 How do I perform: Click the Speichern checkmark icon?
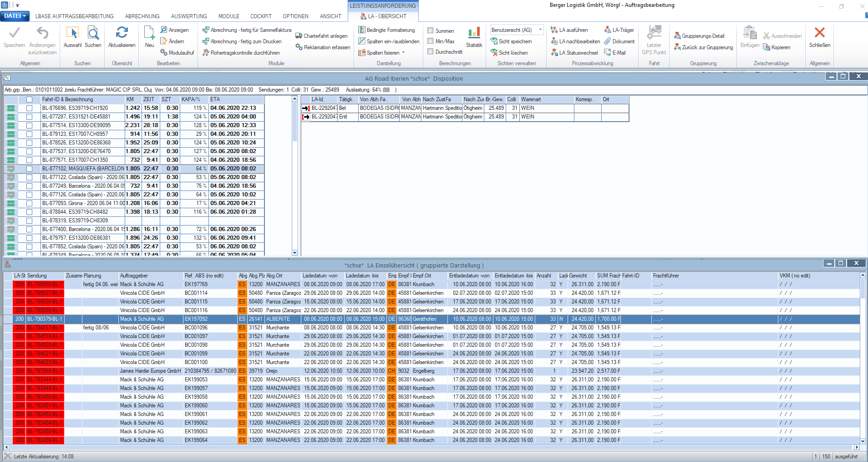click(14, 33)
